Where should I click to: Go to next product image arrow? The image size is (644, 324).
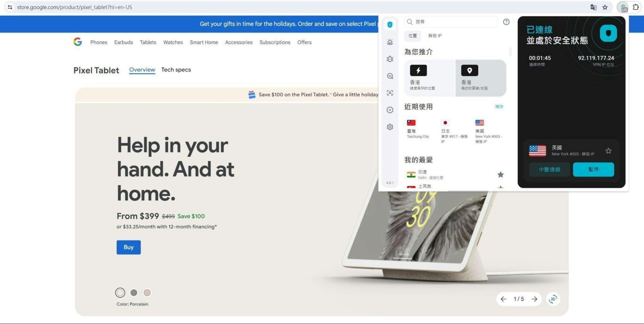click(x=534, y=299)
